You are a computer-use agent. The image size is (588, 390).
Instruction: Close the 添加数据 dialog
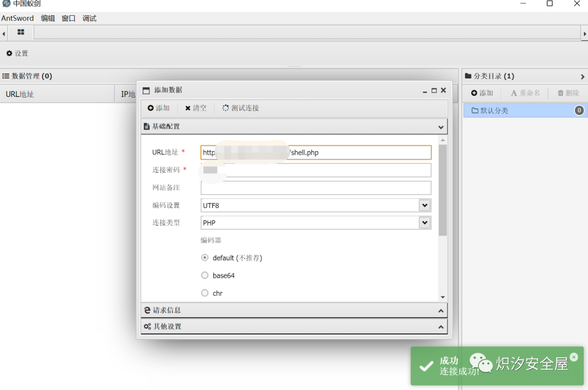coord(444,90)
